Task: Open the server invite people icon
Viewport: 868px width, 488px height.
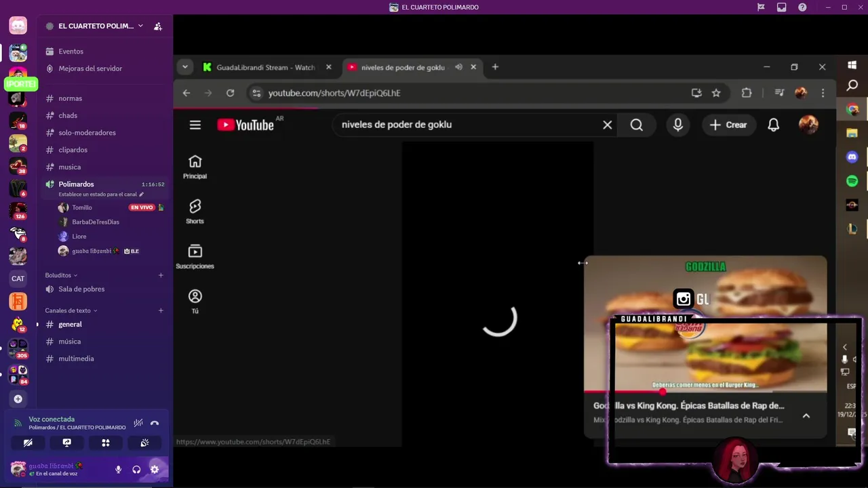Action: coord(158,26)
